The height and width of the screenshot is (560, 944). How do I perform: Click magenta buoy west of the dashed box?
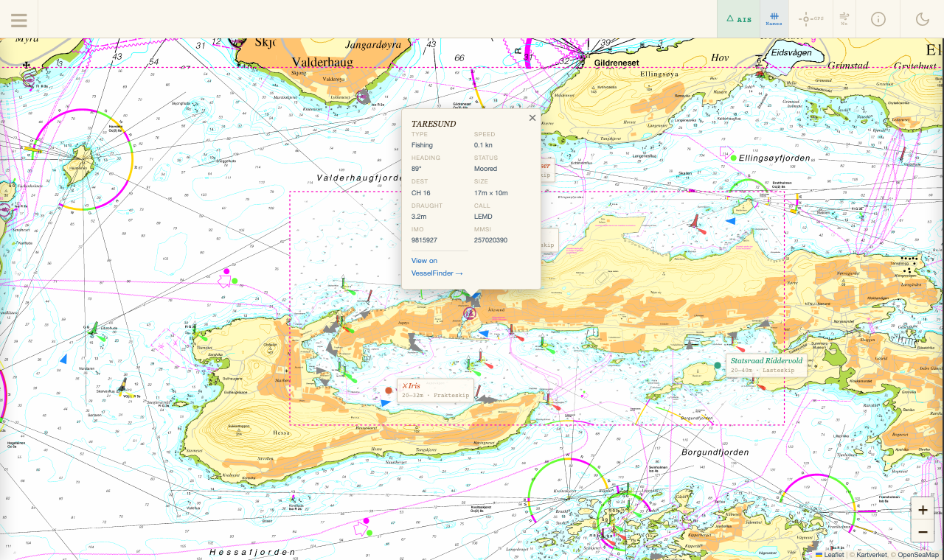[x=226, y=273]
